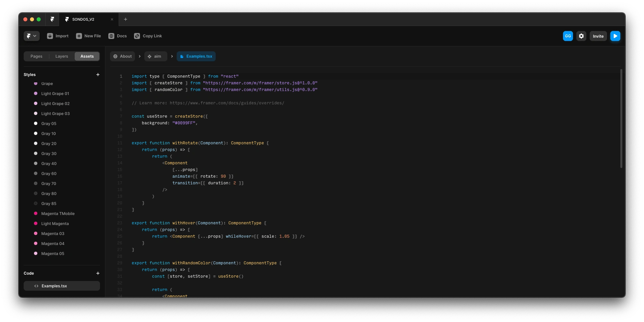Add a new style with the plus icon
The width and height of the screenshot is (644, 322).
[x=98, y=75]
